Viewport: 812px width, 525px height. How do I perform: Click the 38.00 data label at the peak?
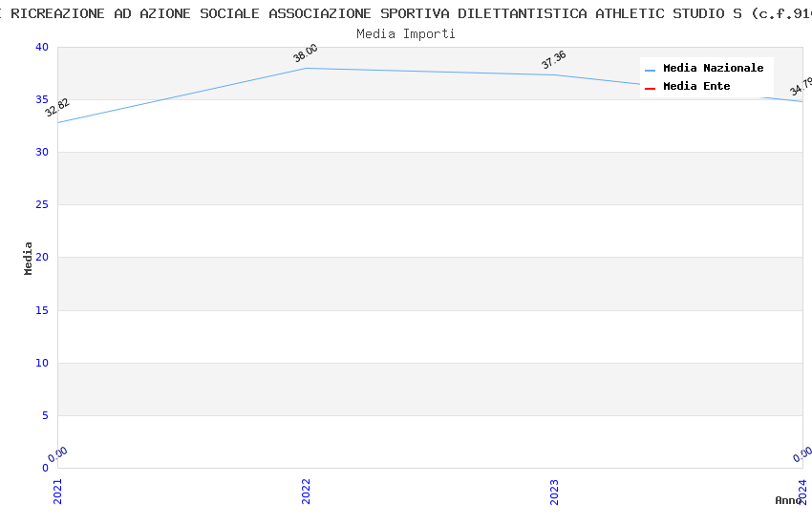coord(306,53)
